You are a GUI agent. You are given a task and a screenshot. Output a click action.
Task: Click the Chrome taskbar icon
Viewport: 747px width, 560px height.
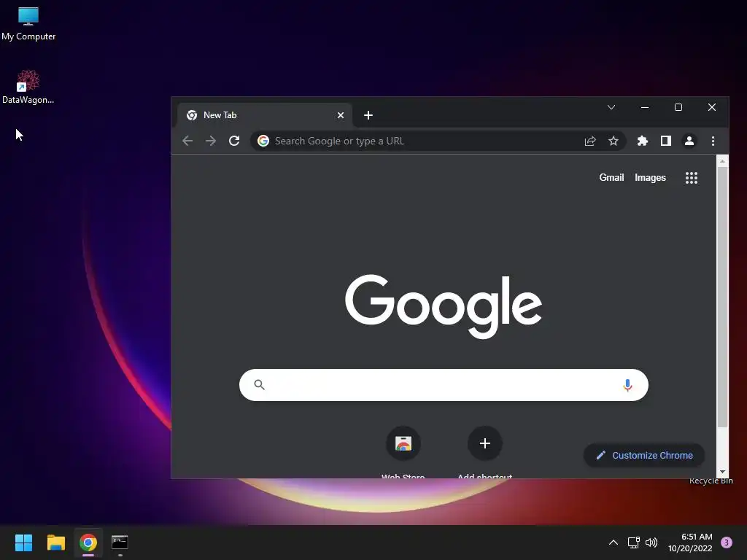pyautogui.click(x=88, y=542)
